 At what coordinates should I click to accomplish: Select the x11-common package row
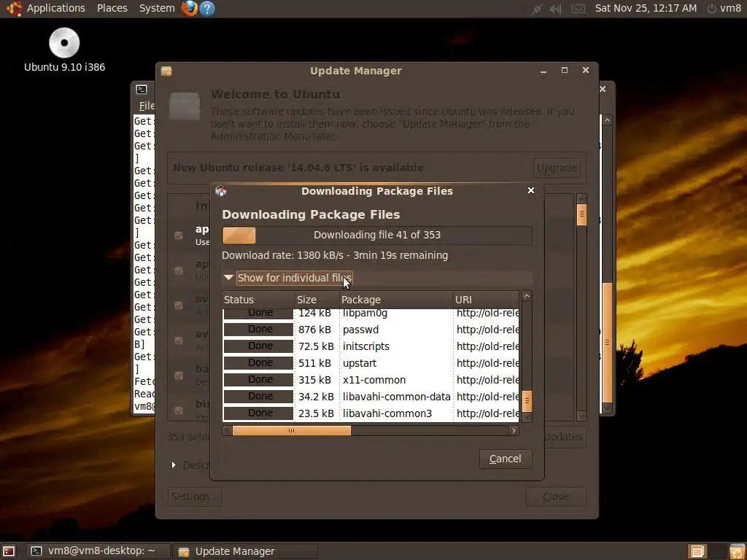(x=371, y=379)
